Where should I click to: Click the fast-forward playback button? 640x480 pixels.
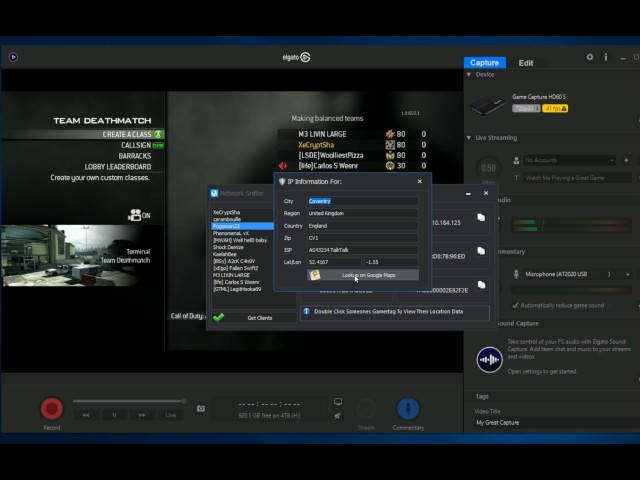(142, 415)
